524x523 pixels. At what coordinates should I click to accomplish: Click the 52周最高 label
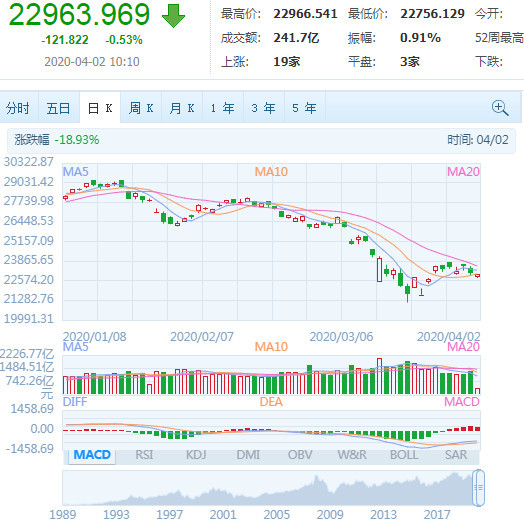tap(499, 38)
